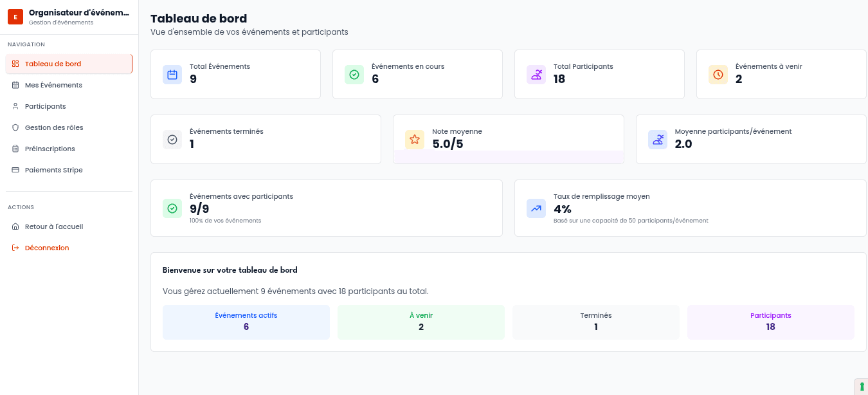This screenshot has height=395, width=868.
Task: Go to the Participants page
Action: [x=45, y=106]
